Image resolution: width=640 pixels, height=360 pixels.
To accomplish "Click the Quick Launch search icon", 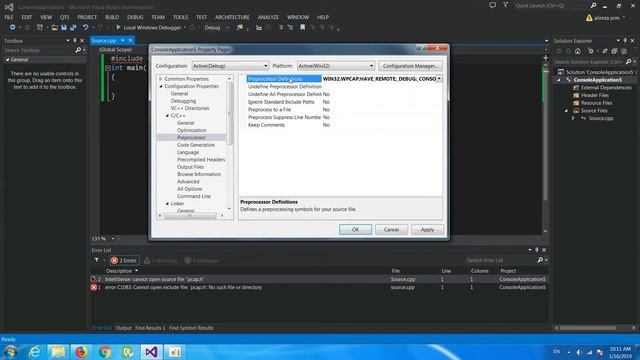I will click(593, 5).
